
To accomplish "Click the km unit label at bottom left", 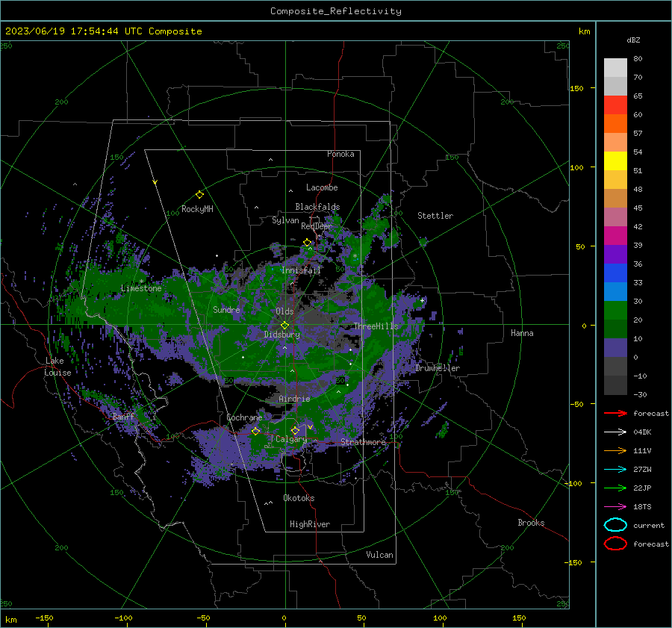I will (11, 620).
